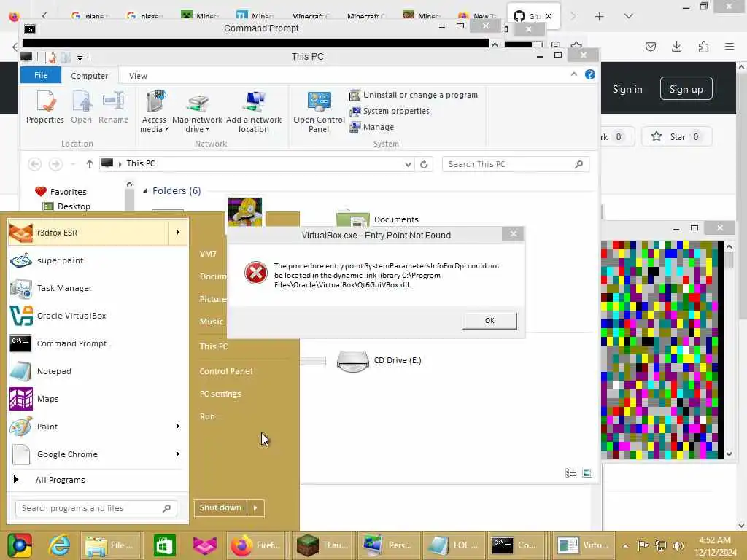
Task: Click Open Control Panel ribbon button
Action: (x=319, y=112)
